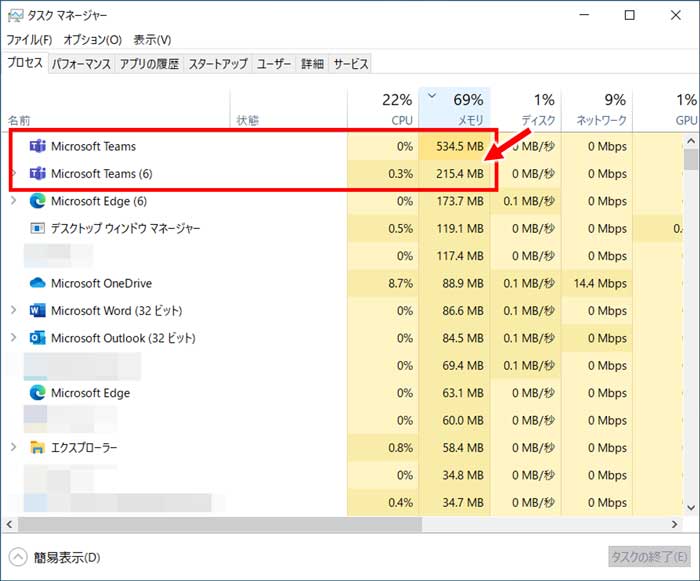This screenshot has height=581, width=700.
Task: Expand the Microsoft Outlook process group
Action: coord(13,338)
